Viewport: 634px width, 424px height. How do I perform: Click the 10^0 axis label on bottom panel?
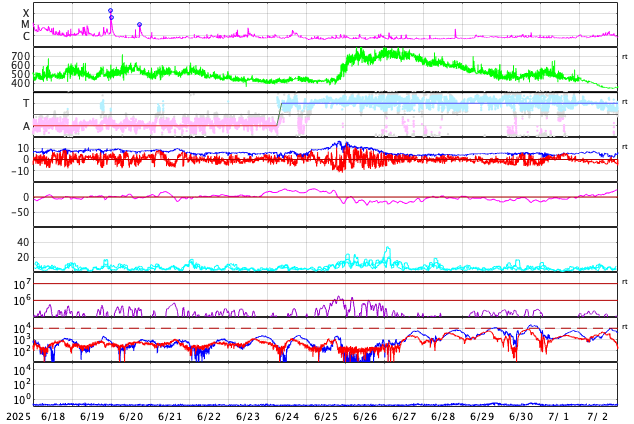coord(22,399)
